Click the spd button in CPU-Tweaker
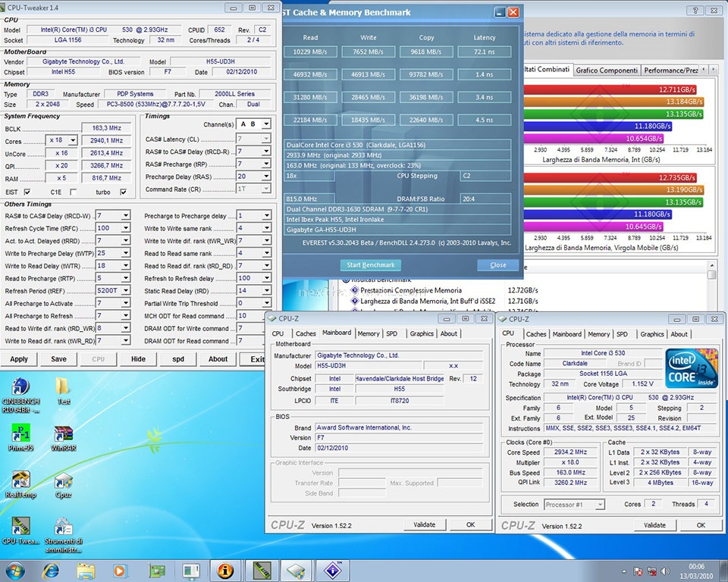This screenshot has width=728, height=582. 178,359
